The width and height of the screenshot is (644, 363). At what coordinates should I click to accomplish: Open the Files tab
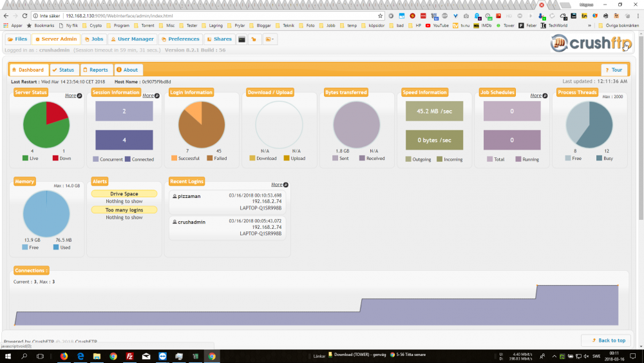pos(17,39)
